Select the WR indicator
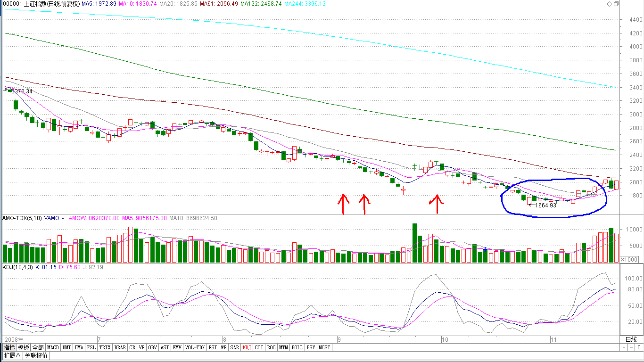 [224, 347]
